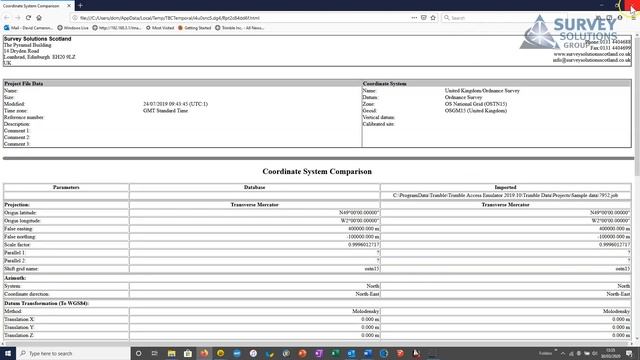640x360 pixels.
Task: Open the Most Visited bookmark folder
Action: (160, 28)
